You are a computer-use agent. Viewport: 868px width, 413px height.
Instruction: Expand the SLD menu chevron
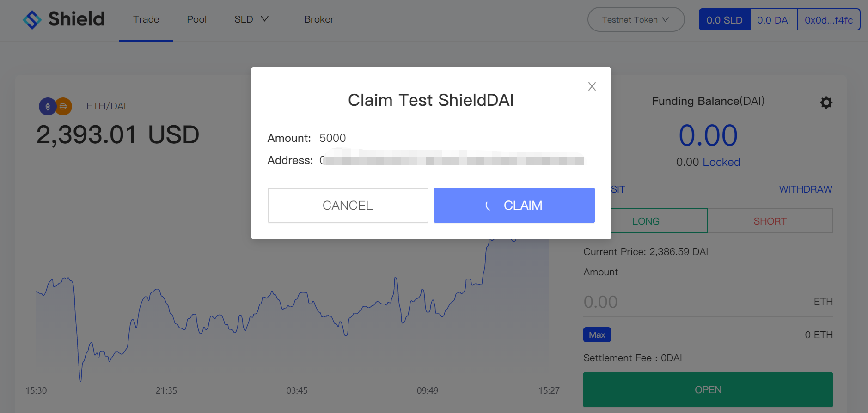(x=264, y=19)
